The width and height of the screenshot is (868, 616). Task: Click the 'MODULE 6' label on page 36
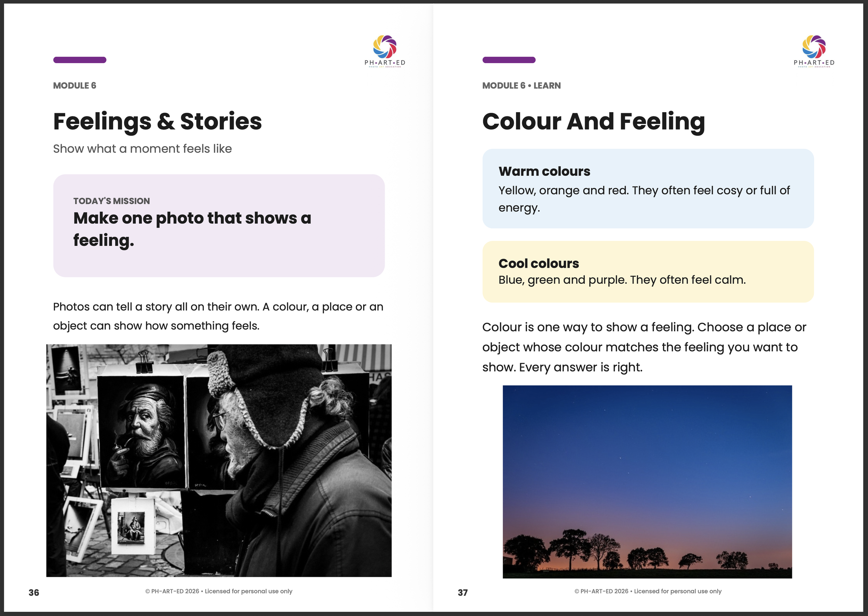point(75,86)
